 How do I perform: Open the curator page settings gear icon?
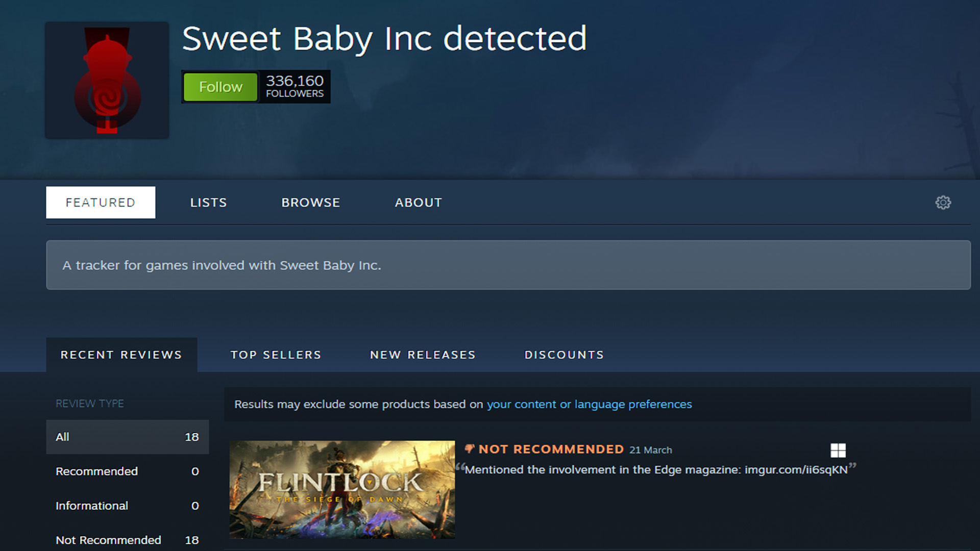click(943, 202)
